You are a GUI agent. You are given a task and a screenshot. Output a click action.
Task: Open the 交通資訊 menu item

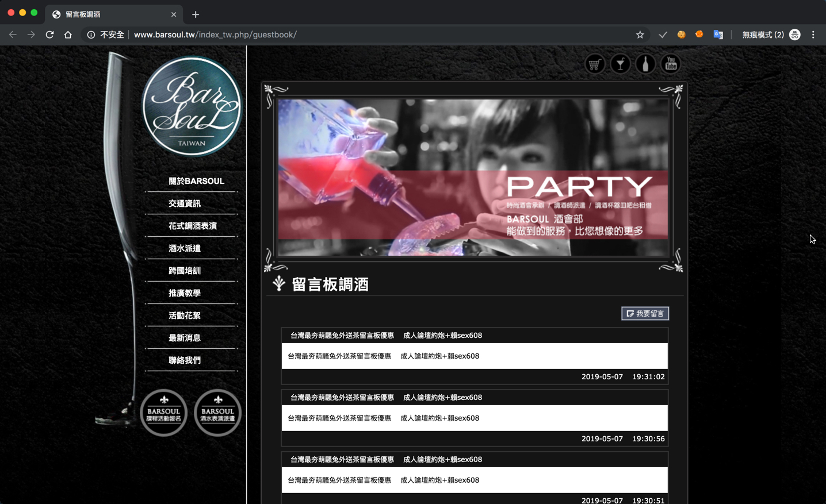(185, 203)
